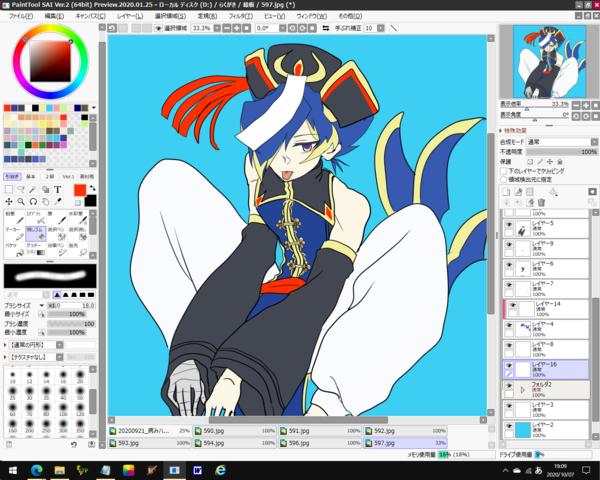Select the lasso selection tool
This screenshot has width=600, height=480.
coord(21,189)
